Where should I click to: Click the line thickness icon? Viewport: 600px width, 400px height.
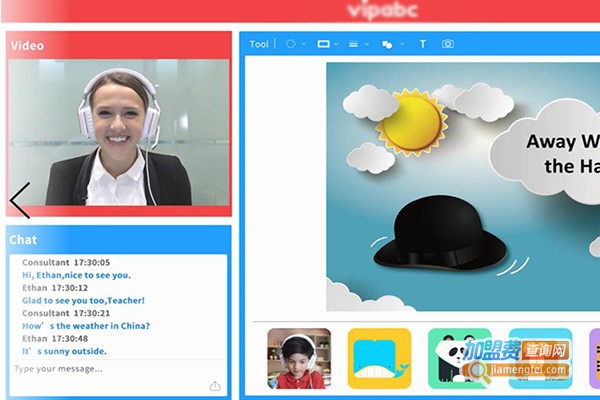click(x=354, y=44)
